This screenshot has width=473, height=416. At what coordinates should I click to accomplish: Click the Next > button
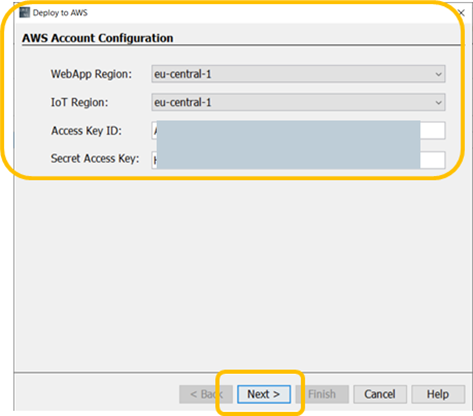coord(264,394)
